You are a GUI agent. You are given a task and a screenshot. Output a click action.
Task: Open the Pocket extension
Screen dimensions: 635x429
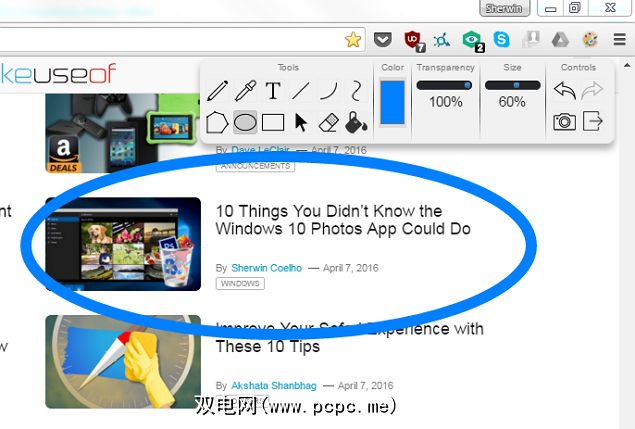pos(382,40)
